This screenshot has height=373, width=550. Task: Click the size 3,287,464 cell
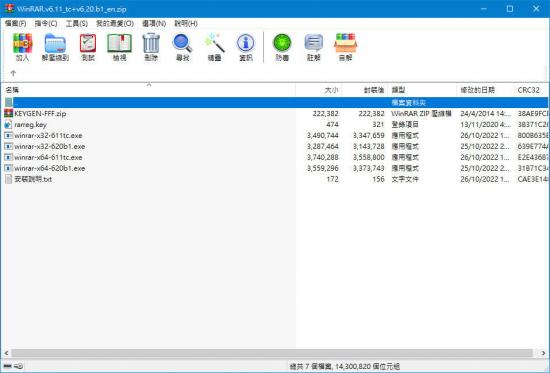click(x=323, y=146)
